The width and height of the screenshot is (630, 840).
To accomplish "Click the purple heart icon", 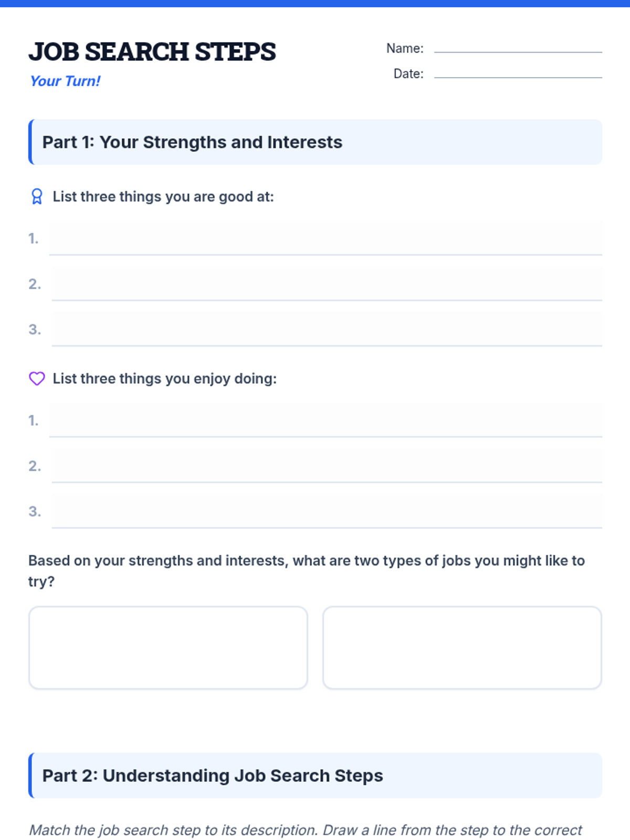I will pos(37,379).
